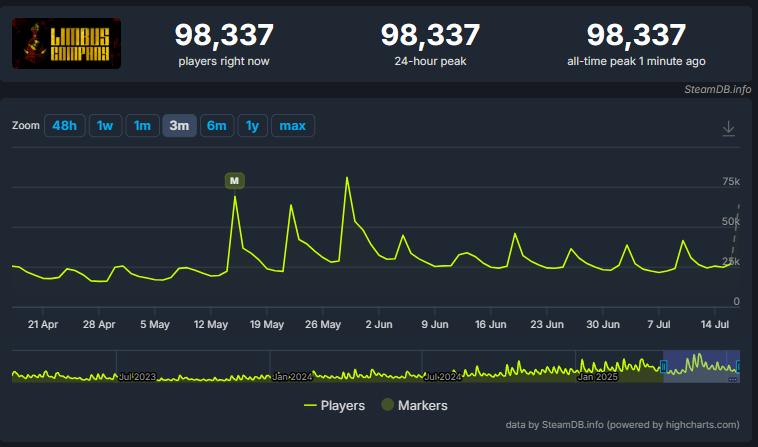Click the Jul 2023 navigator label
The height and width of the screenshot is (447, 758).
coord(137,377)
